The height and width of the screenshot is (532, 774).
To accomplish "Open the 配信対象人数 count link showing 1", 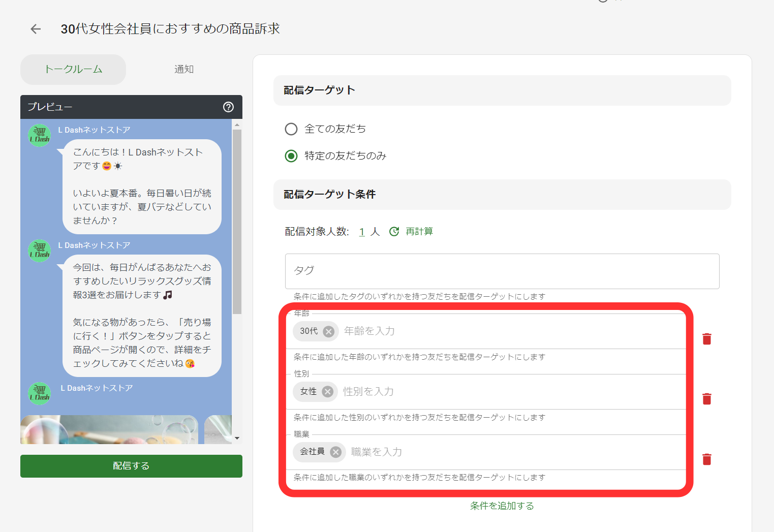I will 362,231.
